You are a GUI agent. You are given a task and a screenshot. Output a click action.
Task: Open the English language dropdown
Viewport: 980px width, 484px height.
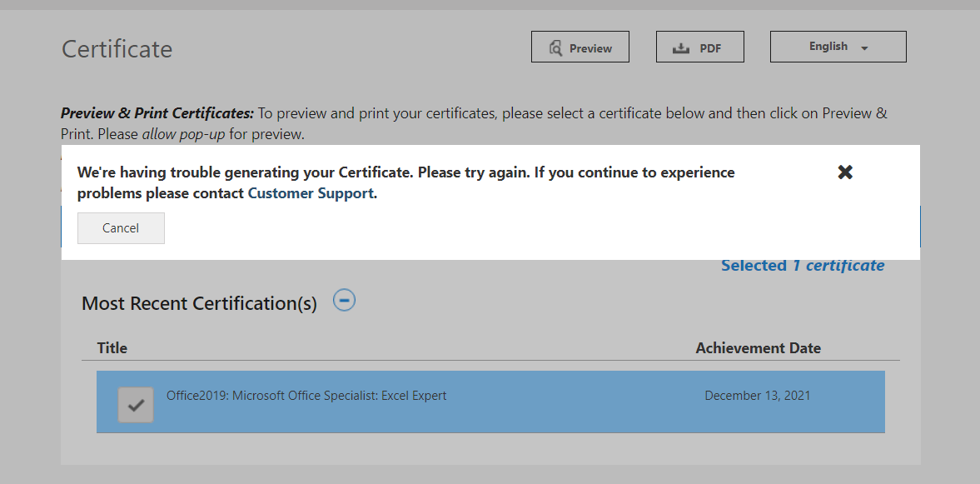pyautogui.click(x=838, y=47)
